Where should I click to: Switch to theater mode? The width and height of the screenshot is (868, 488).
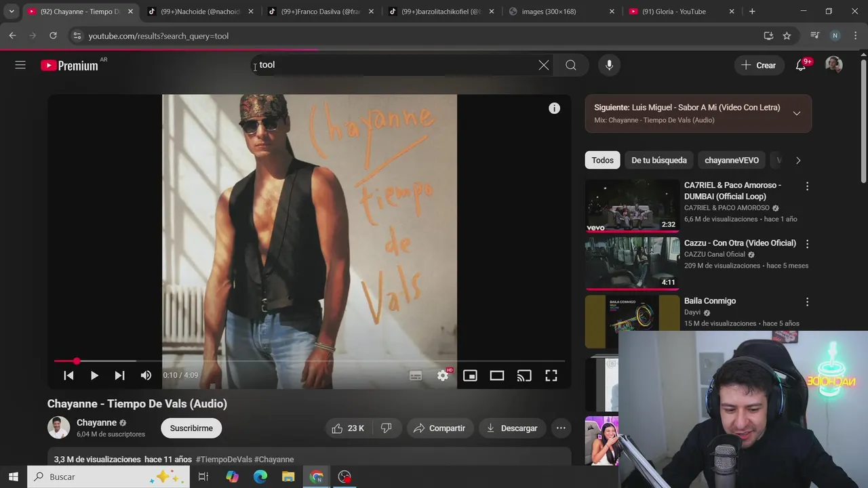pyautogui.click(x=497, y=375)
